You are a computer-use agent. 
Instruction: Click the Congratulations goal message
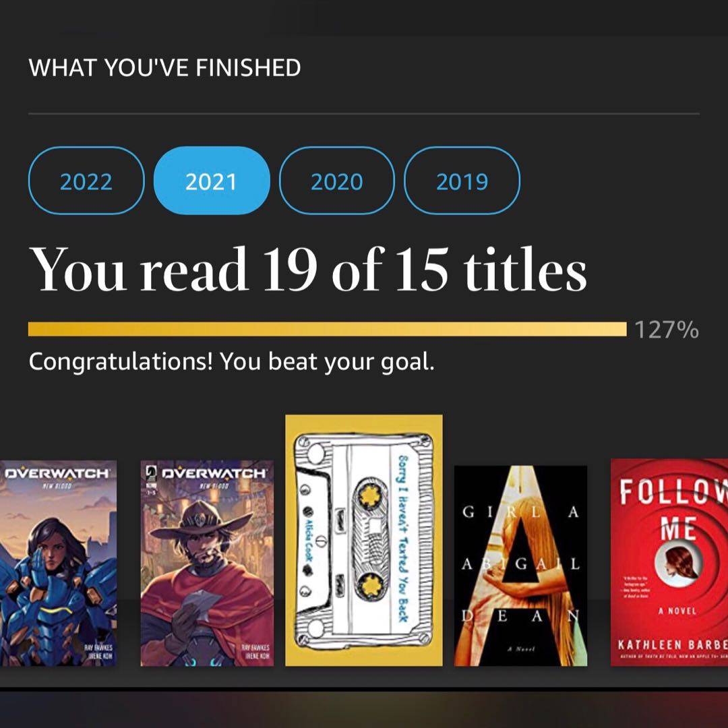231,362
